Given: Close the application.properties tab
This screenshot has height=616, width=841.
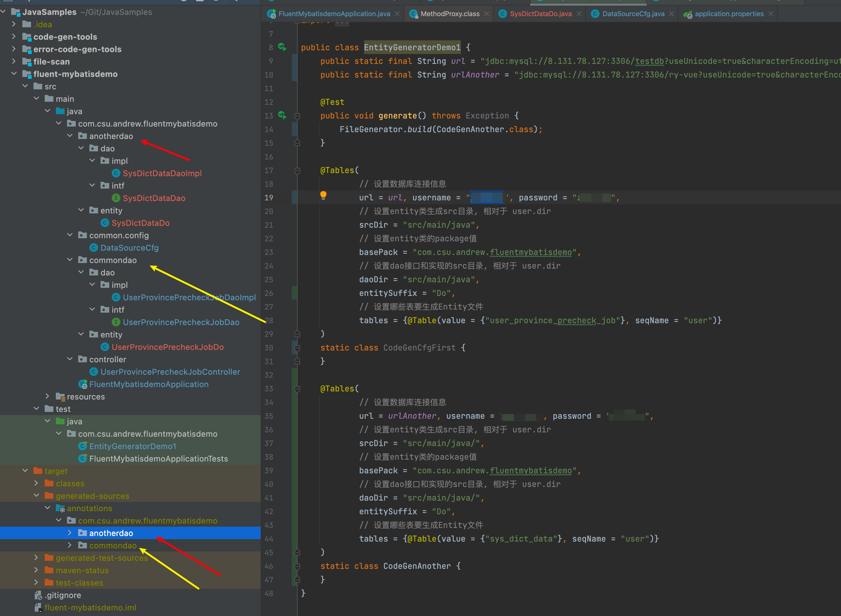Looking at the screenshot, I should 771,14.
